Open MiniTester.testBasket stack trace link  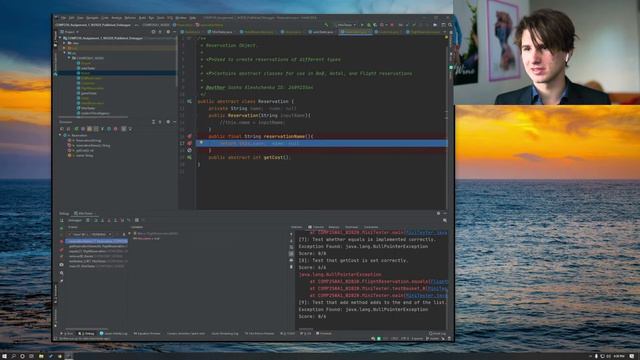pyautogui.click(x=438, y=289)
